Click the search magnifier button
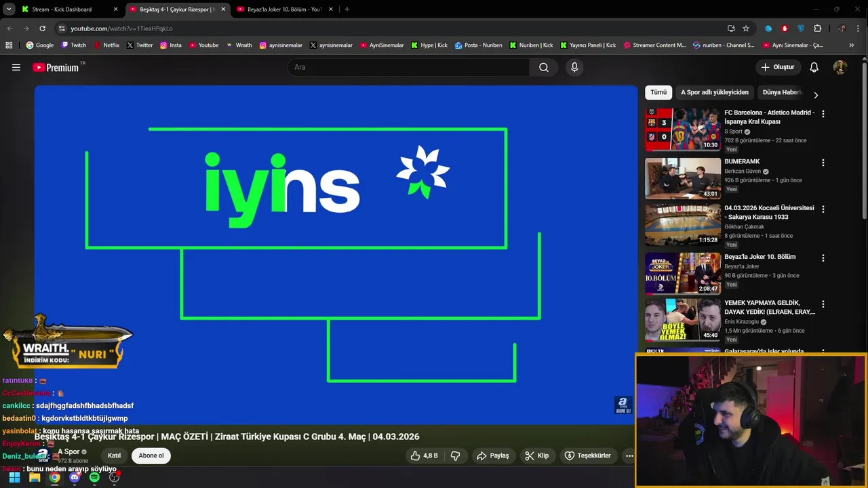868x488 pixels. pos(544,67)
